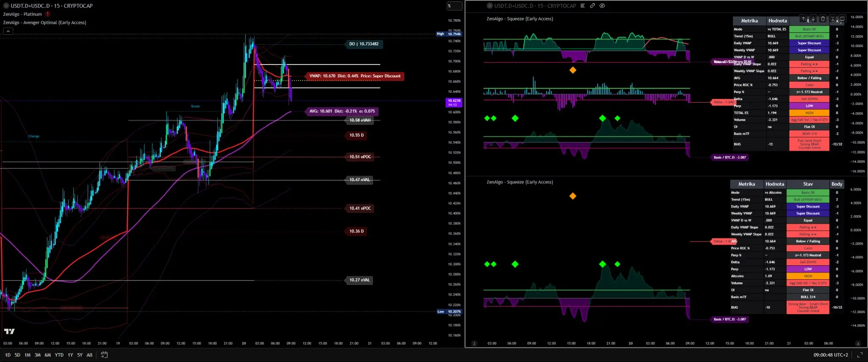
Task: Move the top Squeeze pane down
Action: click(813, 19)
